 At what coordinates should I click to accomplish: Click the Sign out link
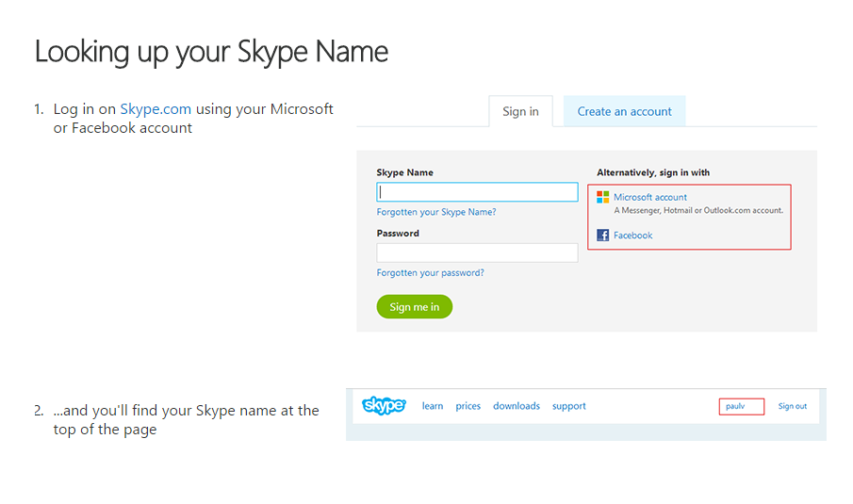coord(793,406)
